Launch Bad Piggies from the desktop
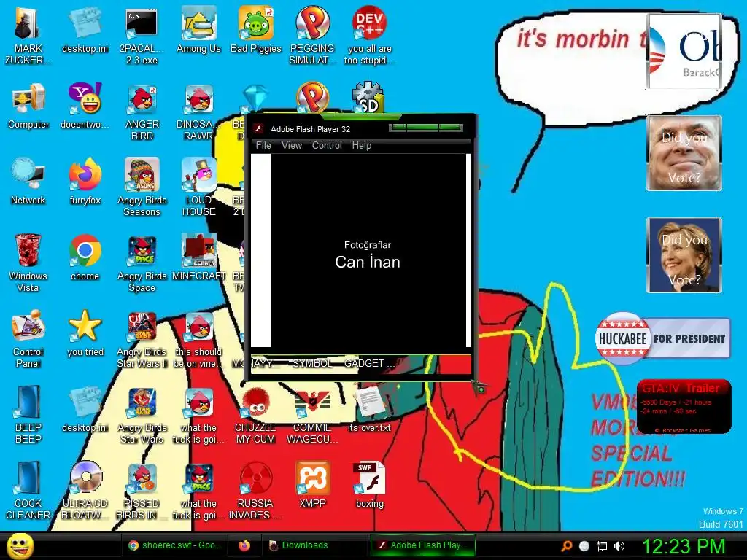This screenshot has height=560, width=747. [x=256, y=29]
